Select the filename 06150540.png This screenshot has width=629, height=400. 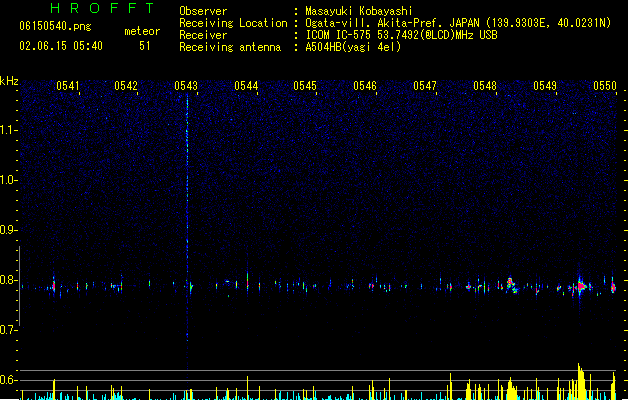(x=55, y=26)
